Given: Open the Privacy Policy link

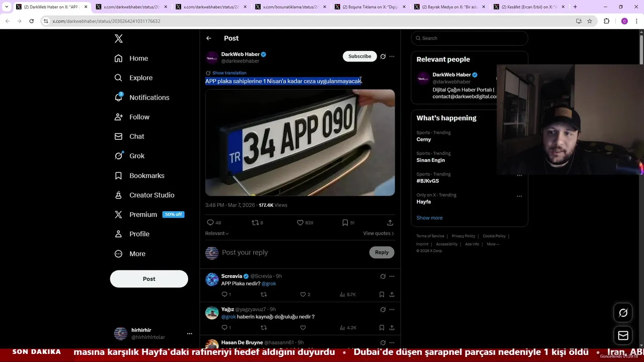Looking at the screenshot, I should point(463,236).
